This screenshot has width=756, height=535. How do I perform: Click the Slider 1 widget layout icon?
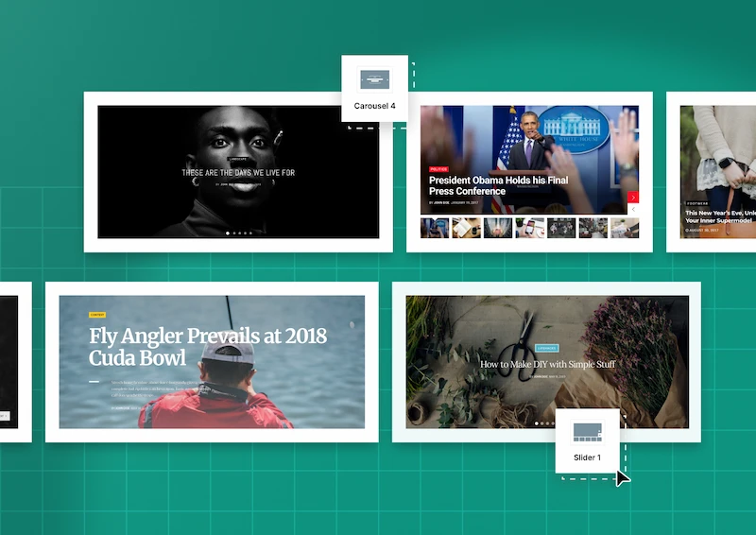click(x=587, y=432)
